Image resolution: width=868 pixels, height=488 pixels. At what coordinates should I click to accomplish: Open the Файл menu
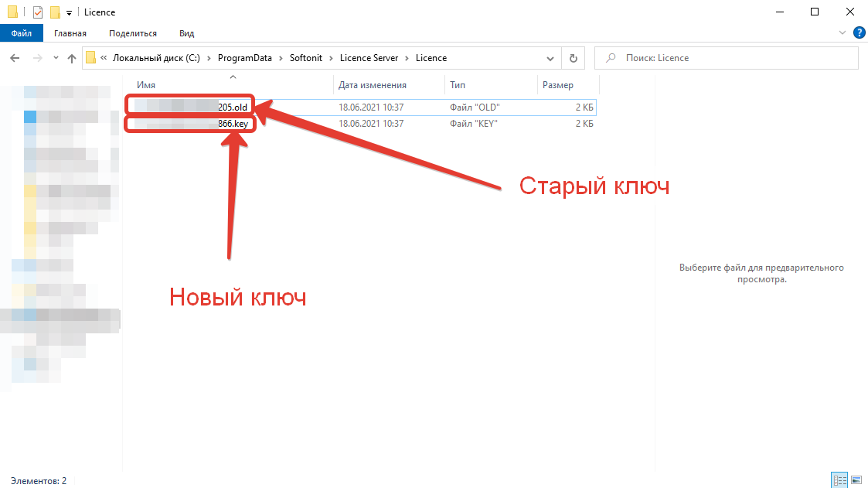22,33
